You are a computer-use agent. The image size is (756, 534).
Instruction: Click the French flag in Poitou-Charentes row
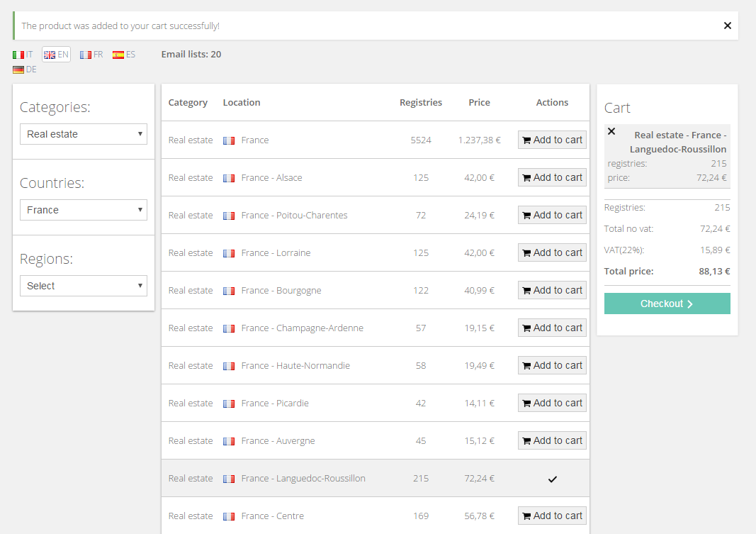(x=229, y=216)
